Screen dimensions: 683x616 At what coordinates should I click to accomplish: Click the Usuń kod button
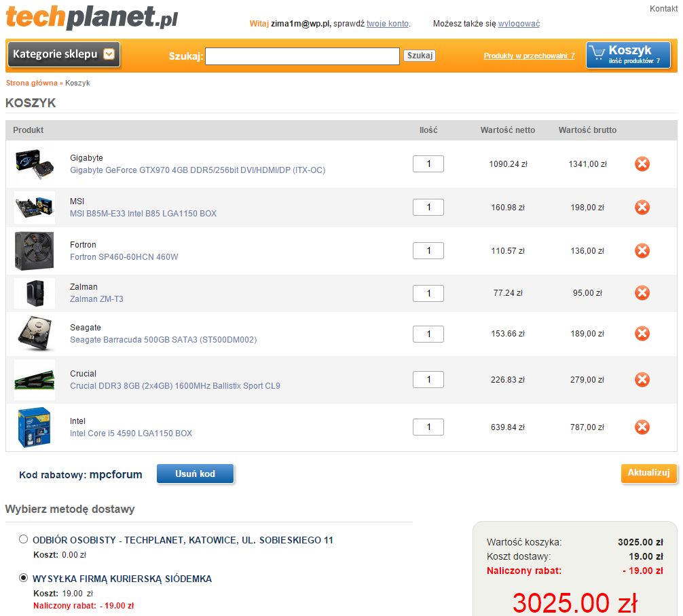pyautogui.click(x=195, y=474)
